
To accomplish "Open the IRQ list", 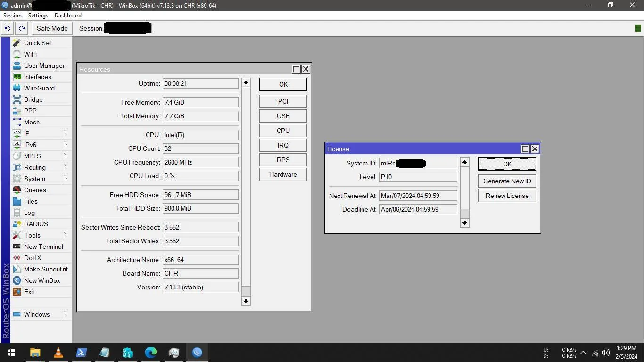I will (283, 145).
